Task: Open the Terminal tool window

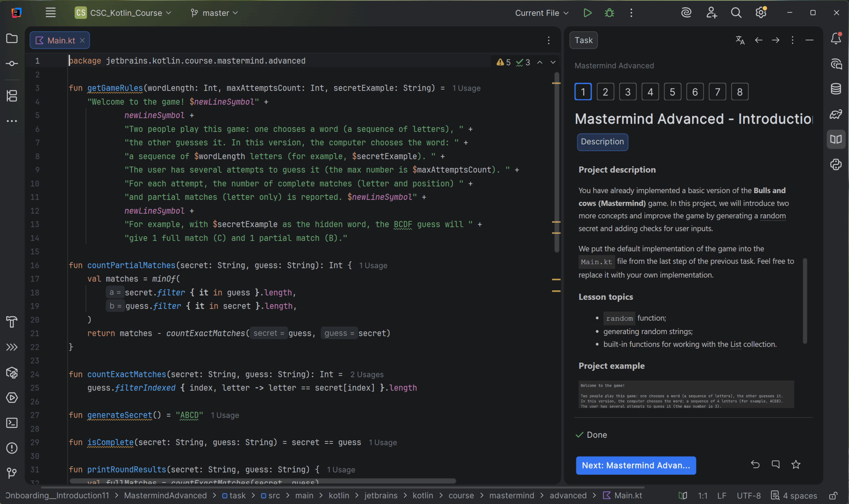Action: click(12, 423)
